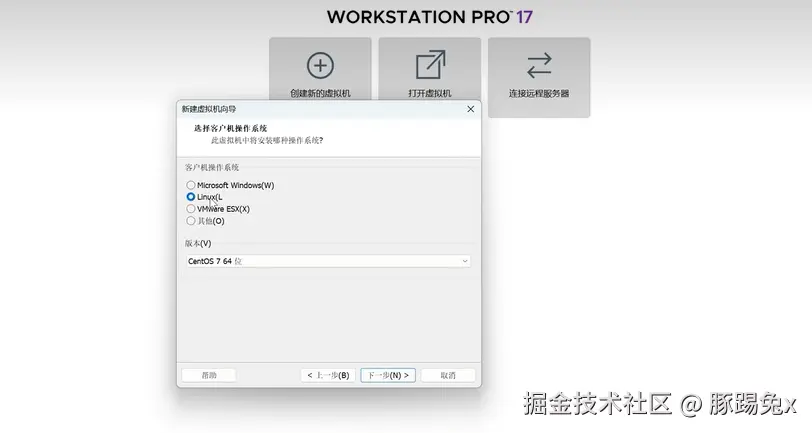
Task: Pick the 其他(O) radio option
Action: click(191, 221)
